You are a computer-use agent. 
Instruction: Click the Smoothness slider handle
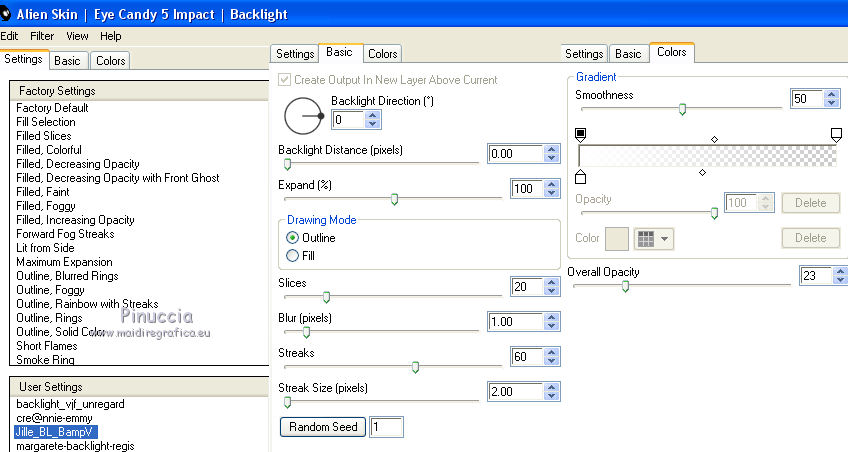point(682,109)
